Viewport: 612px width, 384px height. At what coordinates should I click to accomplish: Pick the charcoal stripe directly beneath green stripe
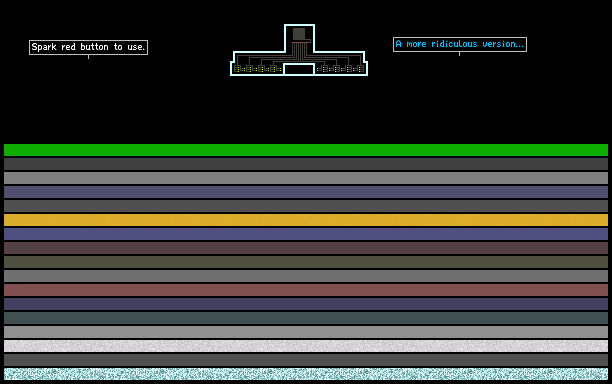click(x=306, y=164)
